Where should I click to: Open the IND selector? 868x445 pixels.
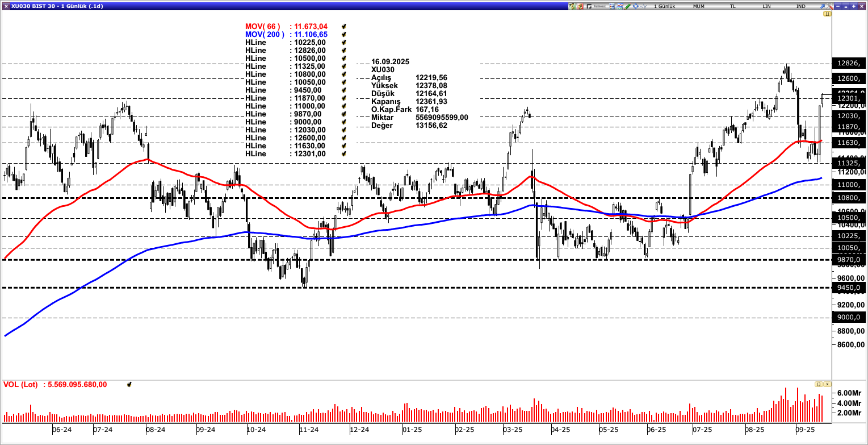(801, 6)
